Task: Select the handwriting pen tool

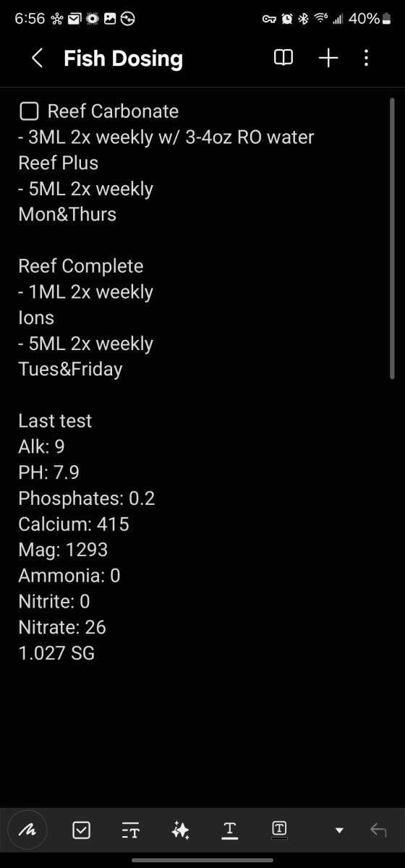Action: click(27, 830)
